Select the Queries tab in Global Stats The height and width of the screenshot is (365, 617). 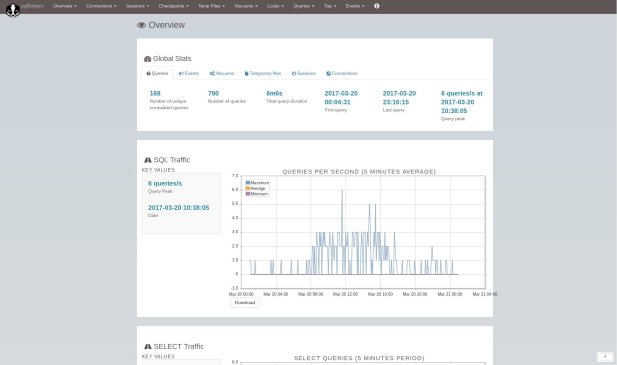157,74
